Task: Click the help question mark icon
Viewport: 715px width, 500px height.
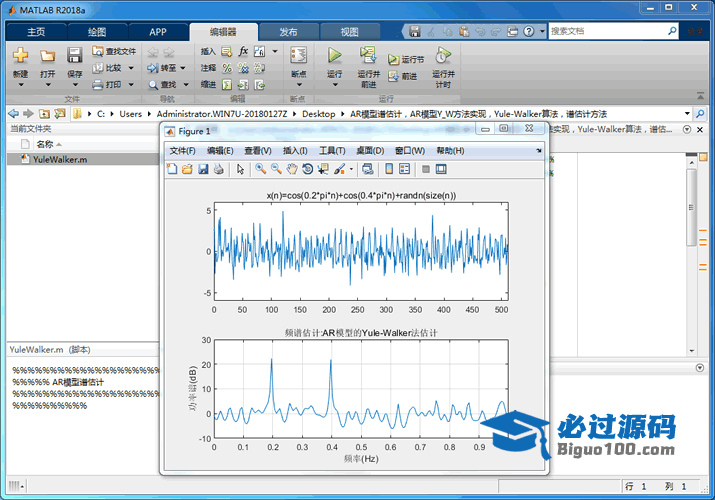Action: [x=528, y=31]
